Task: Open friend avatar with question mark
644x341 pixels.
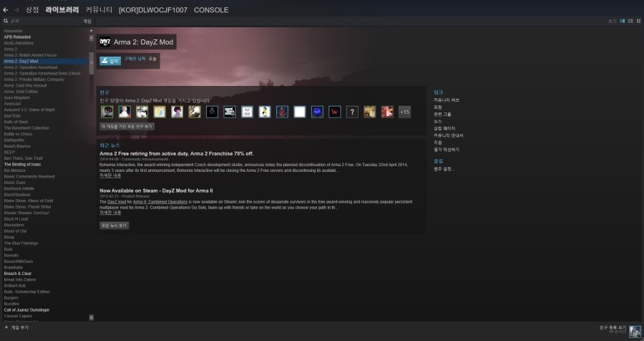Action: [352, 112]
